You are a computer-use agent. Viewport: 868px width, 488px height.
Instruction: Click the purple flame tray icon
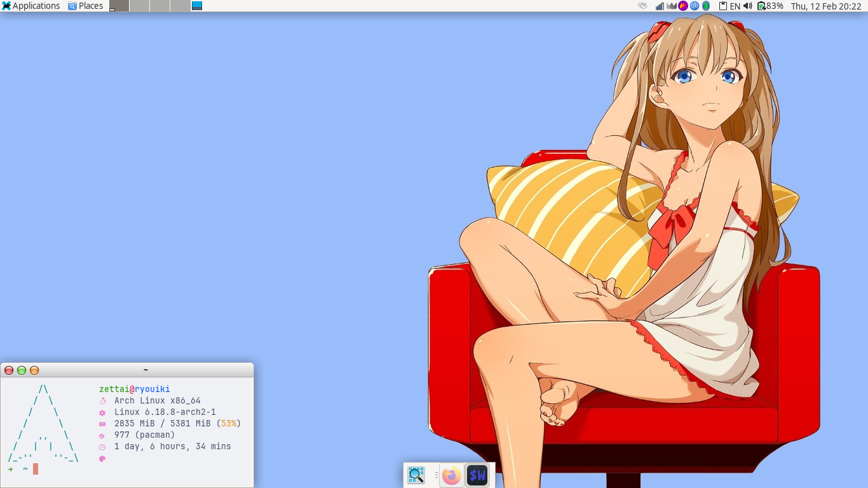tap(683, 6)
